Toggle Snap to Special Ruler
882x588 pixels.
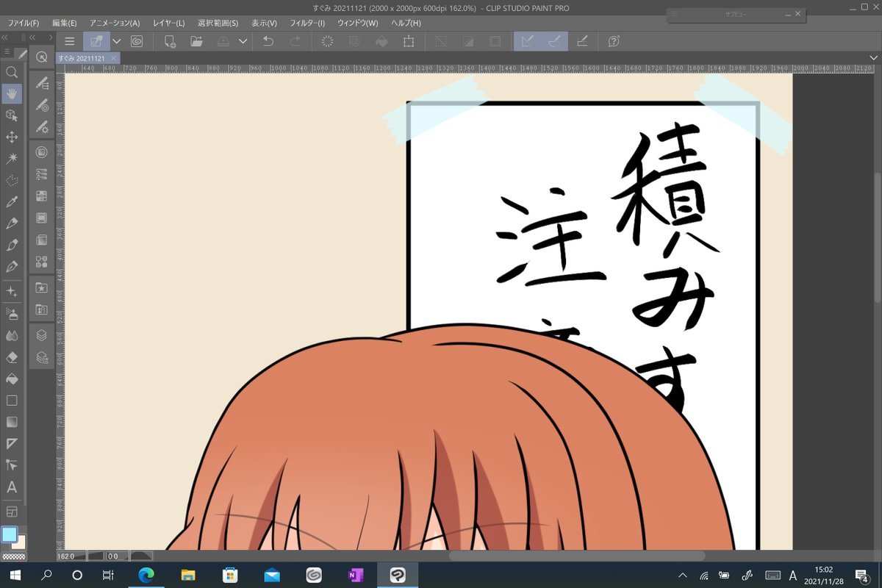[x=554, y=42]
